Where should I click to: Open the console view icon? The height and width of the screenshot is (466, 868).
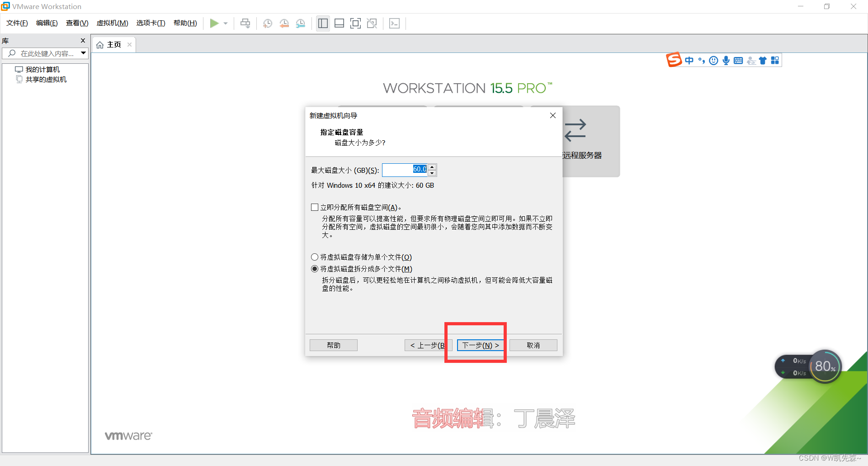[x=394, y=23]
